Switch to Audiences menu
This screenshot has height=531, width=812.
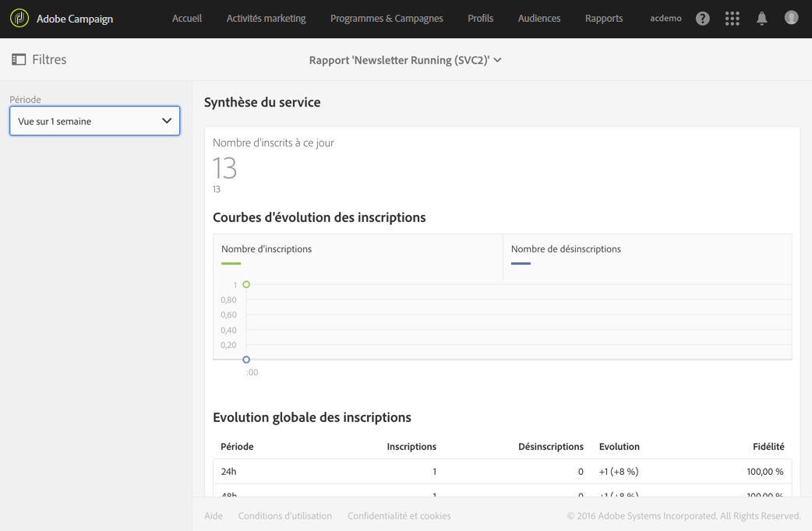(539, 18)
